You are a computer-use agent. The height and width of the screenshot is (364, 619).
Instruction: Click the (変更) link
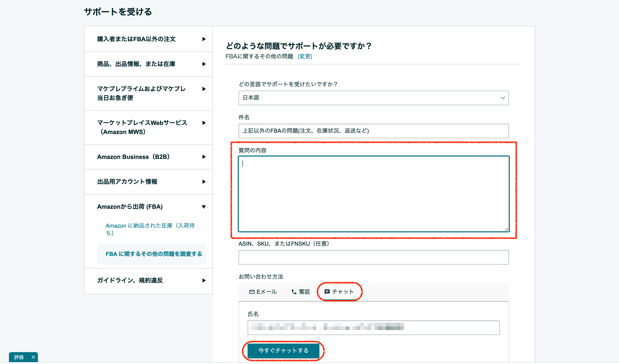(305, 56)
